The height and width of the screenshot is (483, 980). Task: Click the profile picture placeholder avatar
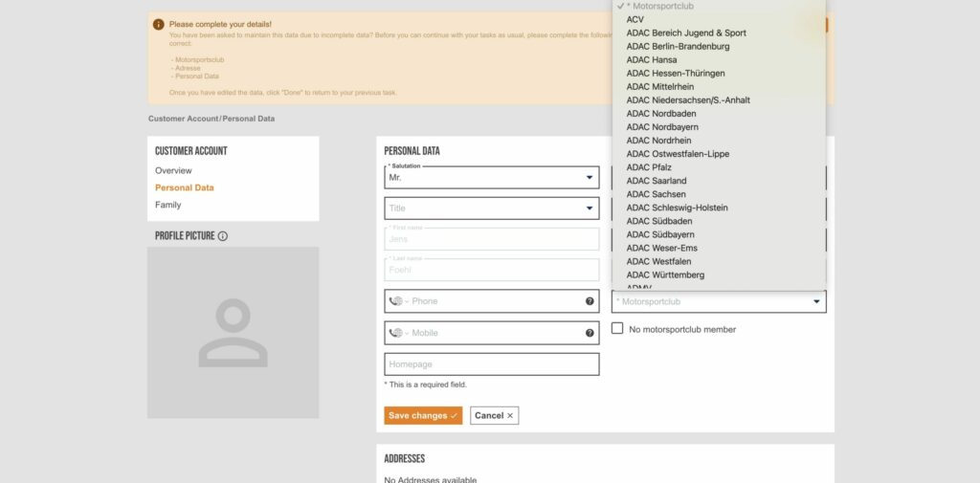233,333
